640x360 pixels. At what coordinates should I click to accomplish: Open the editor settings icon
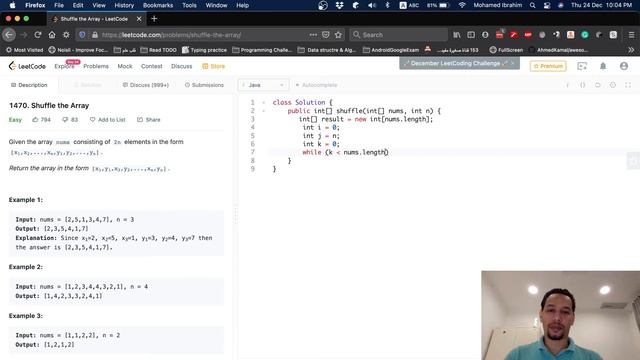(x=613, y=85)
